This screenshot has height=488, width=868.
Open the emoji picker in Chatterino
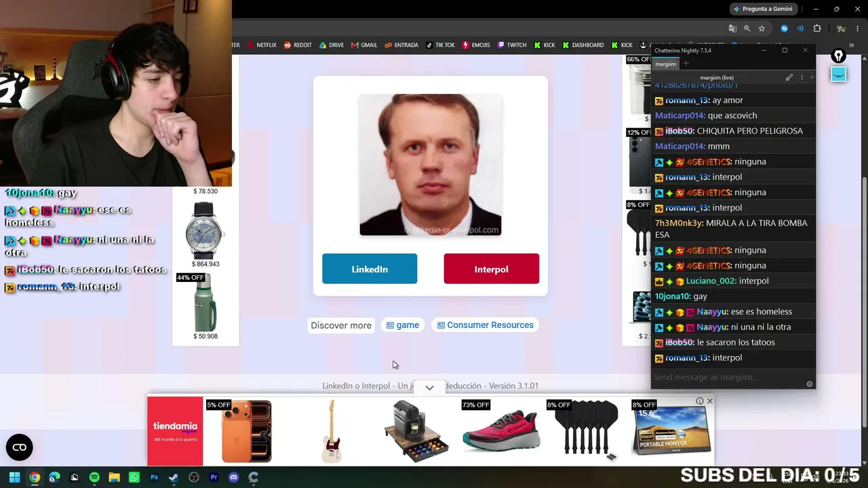coord(809,384)
